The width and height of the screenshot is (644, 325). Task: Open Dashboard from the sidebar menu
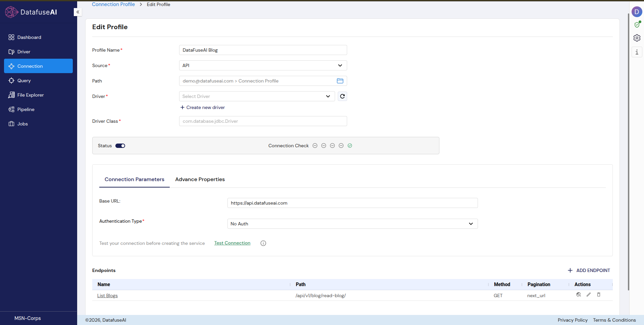[38, 37]
